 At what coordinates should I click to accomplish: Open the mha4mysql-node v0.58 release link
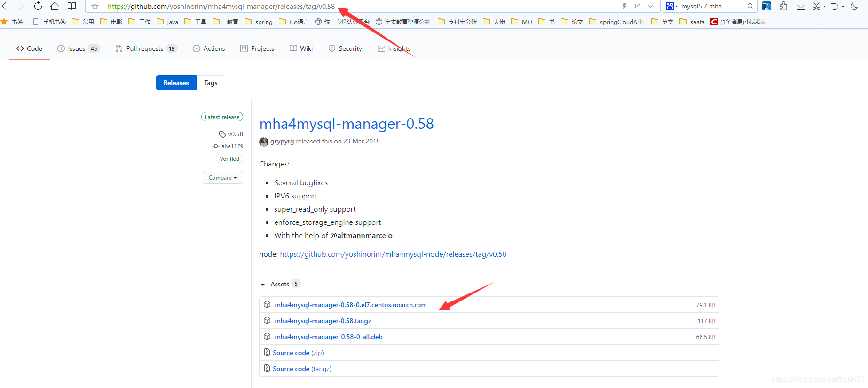[x=393, y=254]
